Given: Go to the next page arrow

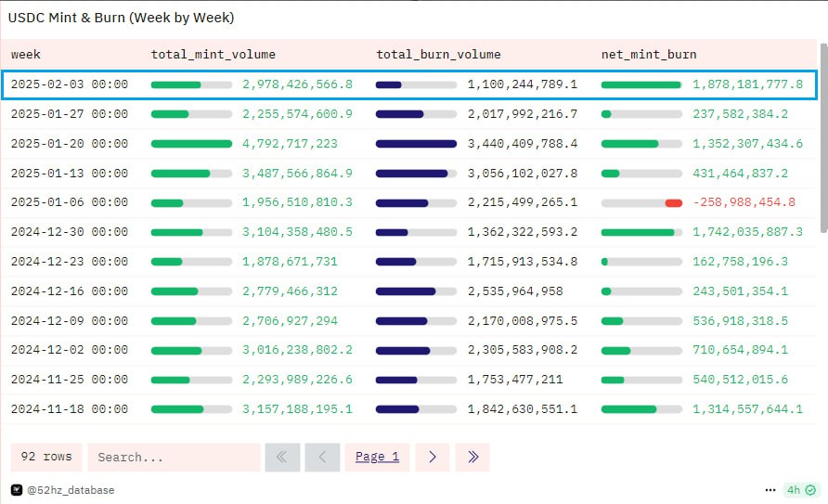Looking at the screenshot, I should [432, 457].
